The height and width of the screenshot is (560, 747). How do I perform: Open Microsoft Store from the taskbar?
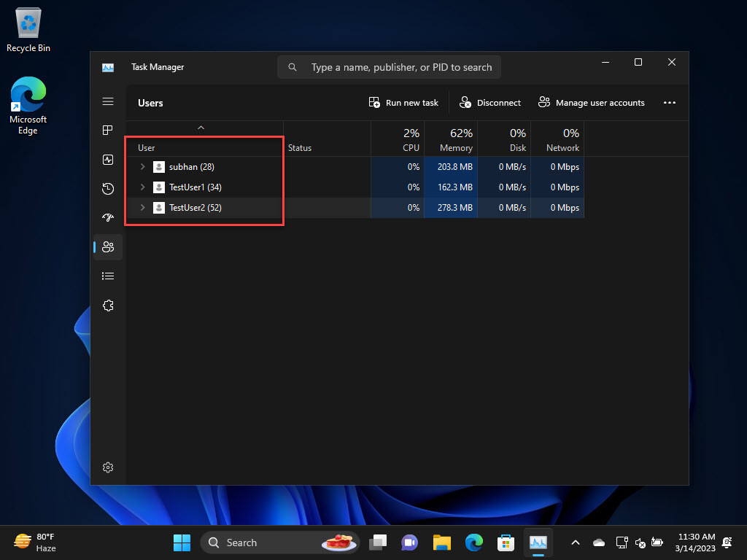pos(506,542)
